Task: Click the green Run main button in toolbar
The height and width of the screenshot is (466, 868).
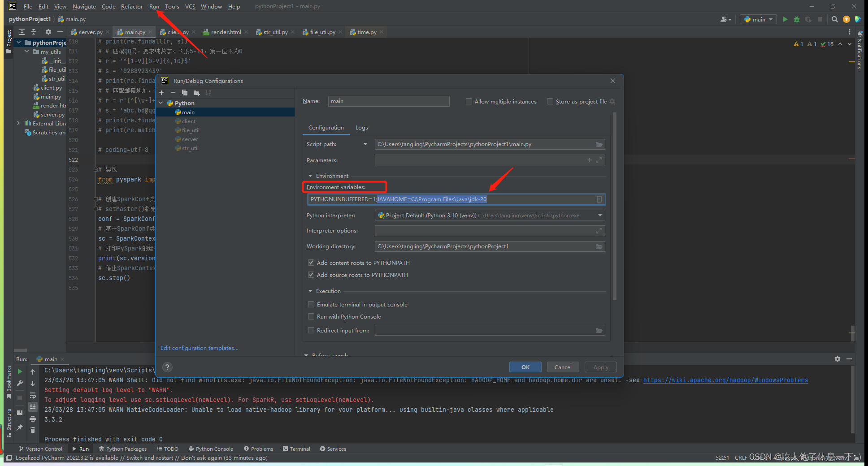Action: pos(785,19)
